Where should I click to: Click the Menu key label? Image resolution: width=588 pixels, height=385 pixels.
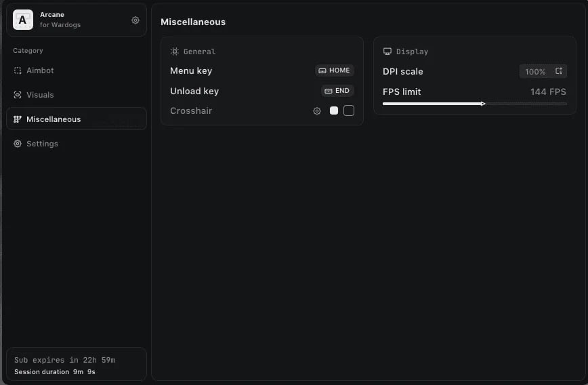(x=191, y=71)
